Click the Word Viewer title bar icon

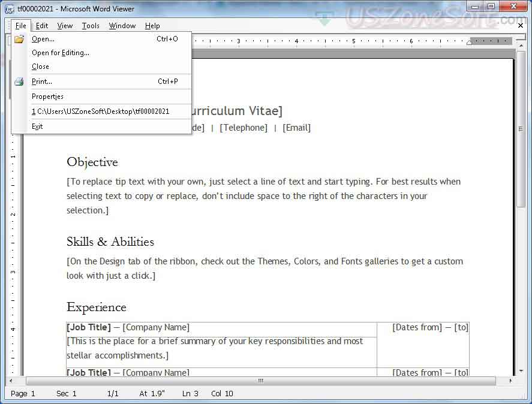pyautogui.click(x=10, y=9)
